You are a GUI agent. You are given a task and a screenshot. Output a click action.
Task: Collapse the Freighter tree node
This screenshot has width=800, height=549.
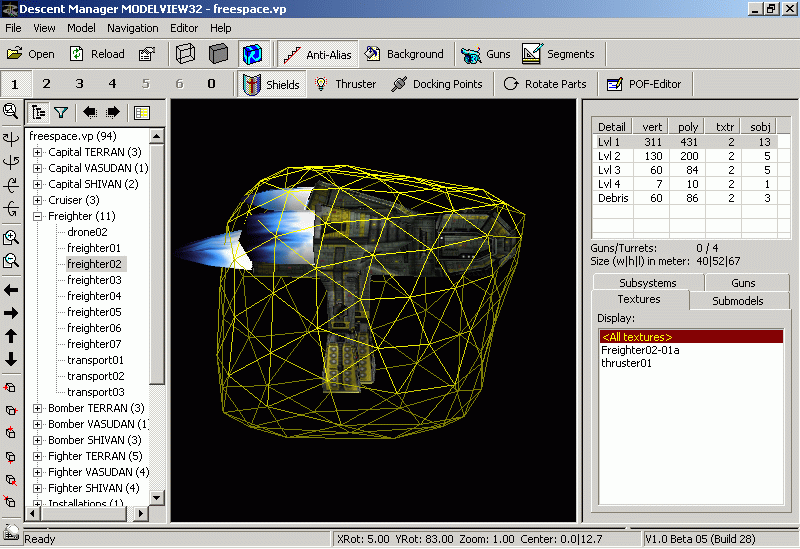37,216
